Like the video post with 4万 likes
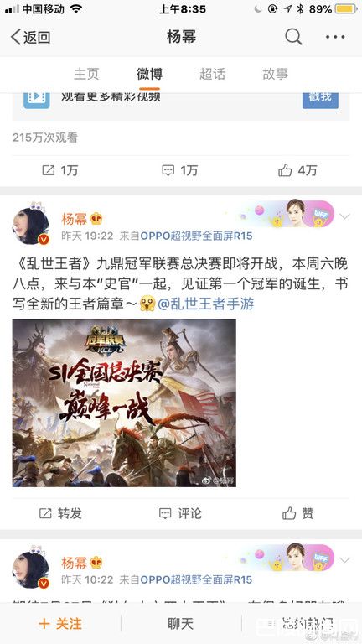 (297, 170)
